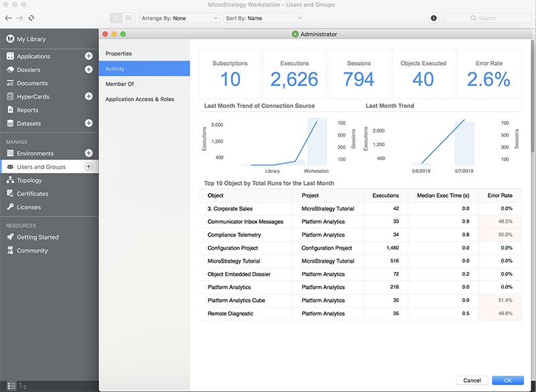Image resolution: width=536 pixels, height=392 pixels.
Task: Click the Certificates sidebar icon
Action: tap(10, 194)
